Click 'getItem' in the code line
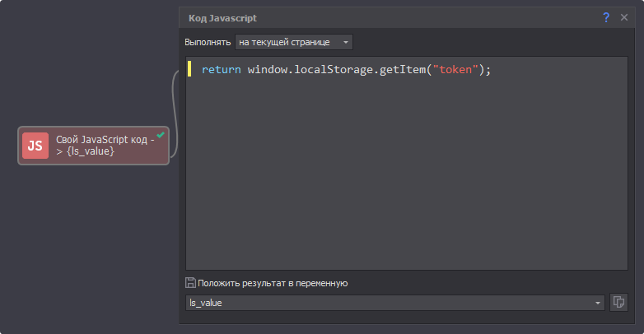 point(403,70)
